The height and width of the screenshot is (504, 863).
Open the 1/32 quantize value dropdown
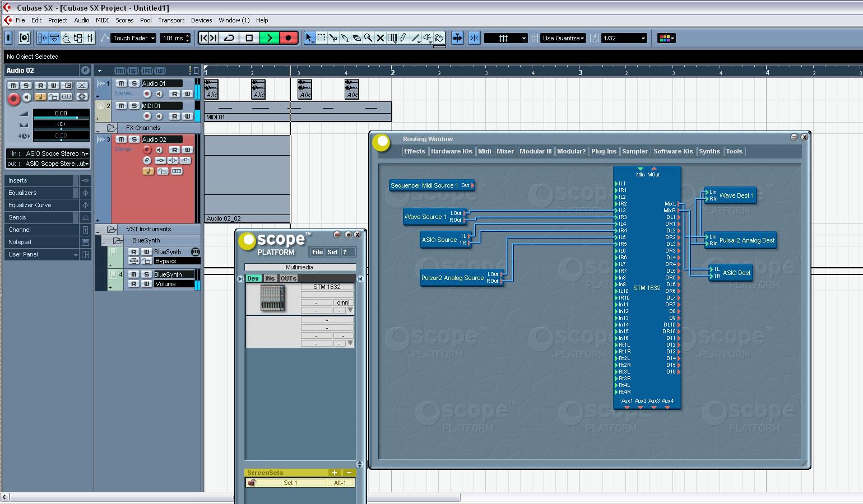pos(624,38)
